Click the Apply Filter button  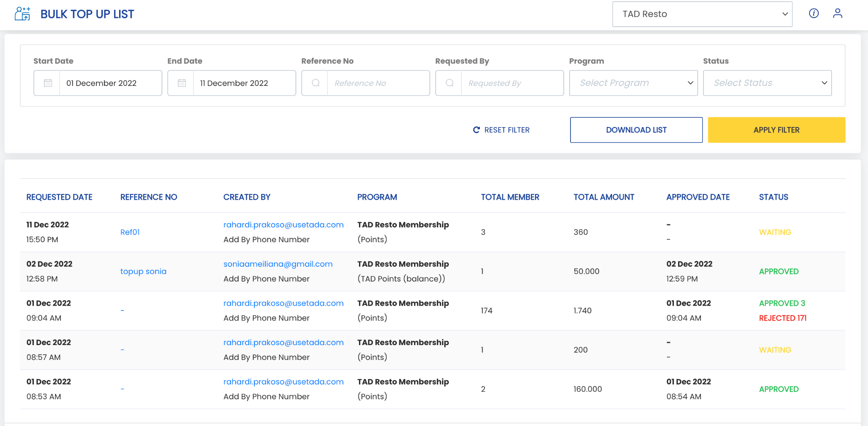pos(776,130)
